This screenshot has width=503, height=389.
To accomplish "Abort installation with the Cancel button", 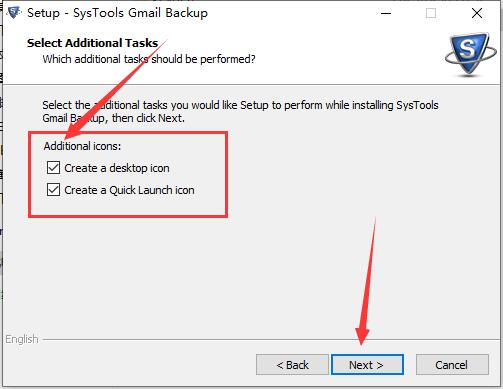I will tap(452, 365).
